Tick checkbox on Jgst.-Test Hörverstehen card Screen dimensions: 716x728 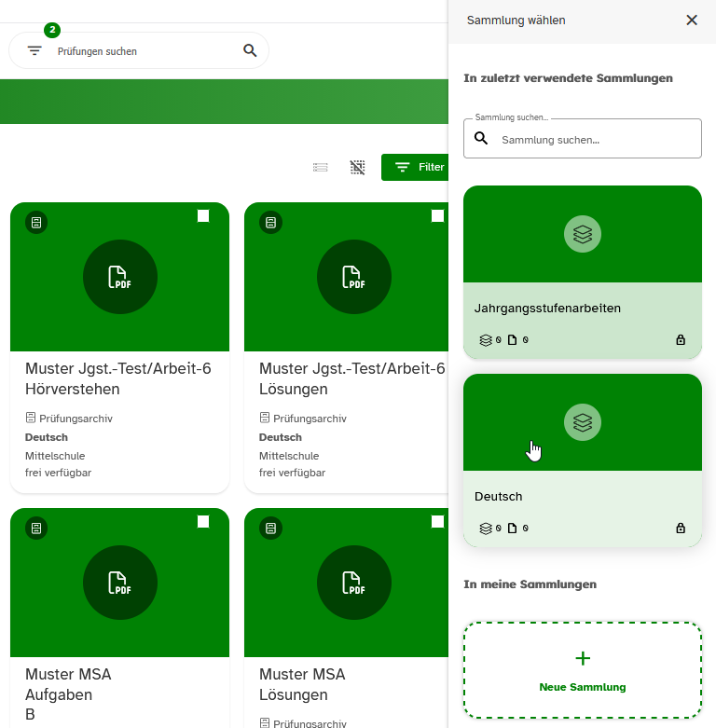[203, 216]
